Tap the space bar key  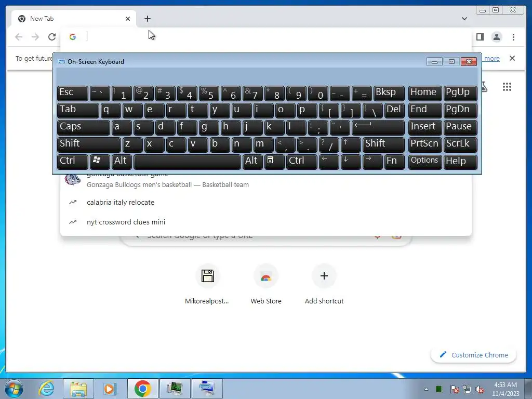point(187,162)
